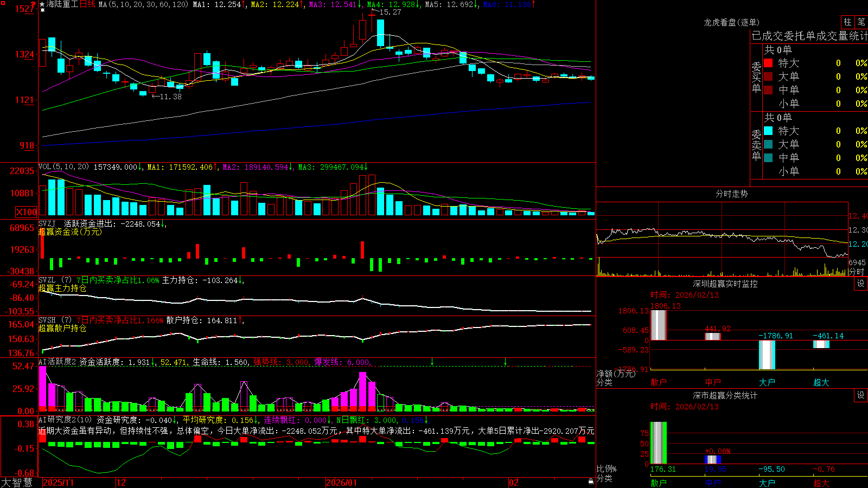Screen dimensions: 868x488
Task: Open MA(5,10,20,30,60,120) indicator parameters
Action: [x=144, y=4]
